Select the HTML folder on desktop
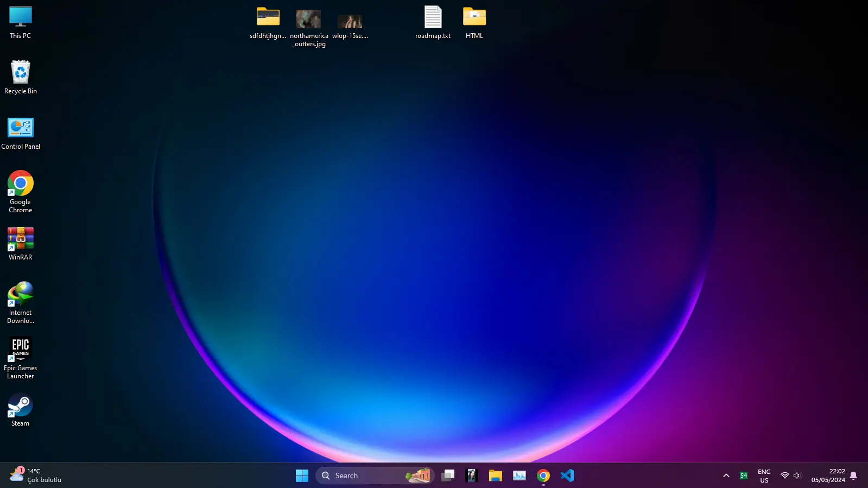868x488 pixels. (x=474, y=23)
